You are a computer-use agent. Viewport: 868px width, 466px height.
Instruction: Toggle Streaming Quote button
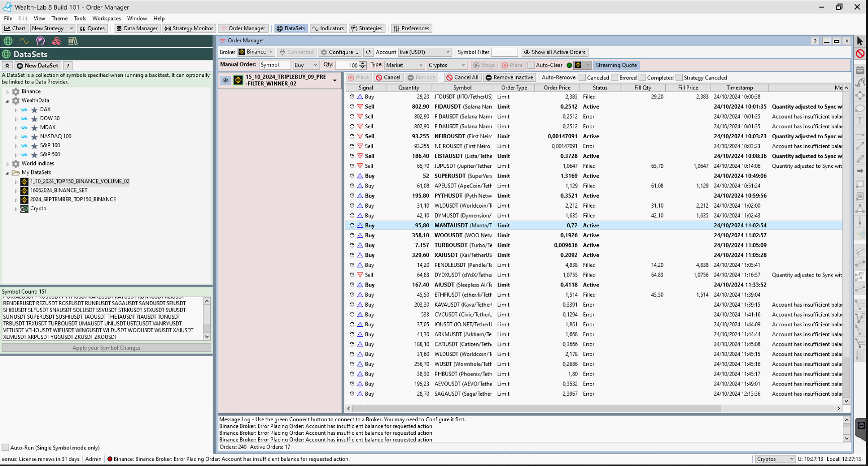(x=616, y=65)
